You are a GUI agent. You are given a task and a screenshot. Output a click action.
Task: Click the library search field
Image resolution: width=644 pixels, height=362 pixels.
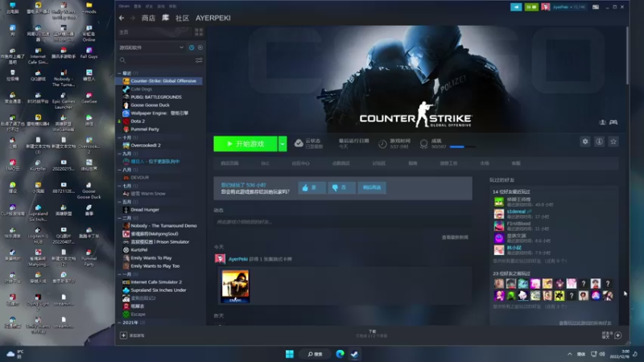pyautogui.click(x=158, y=60)
